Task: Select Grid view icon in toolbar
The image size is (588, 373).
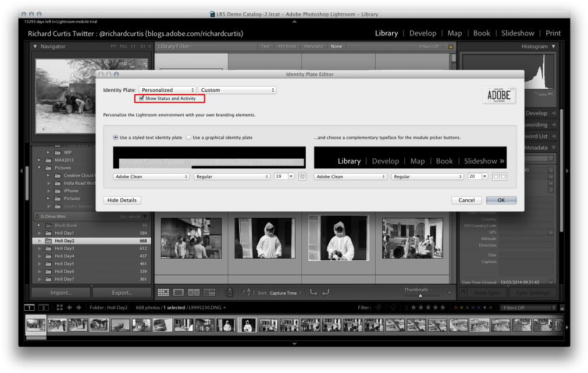Action: pos(163,292)
